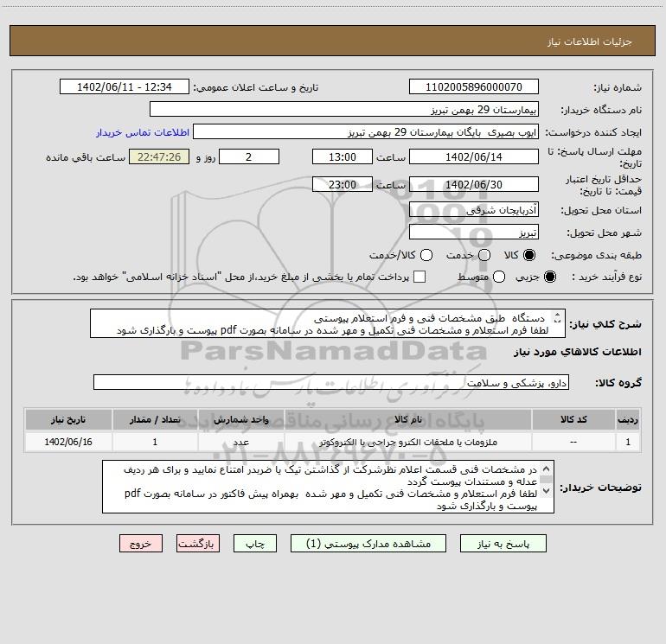Screen dimensions: 666x644
Task: Click the 13:00 deadline time field
Action: click(x=343, y=156)
